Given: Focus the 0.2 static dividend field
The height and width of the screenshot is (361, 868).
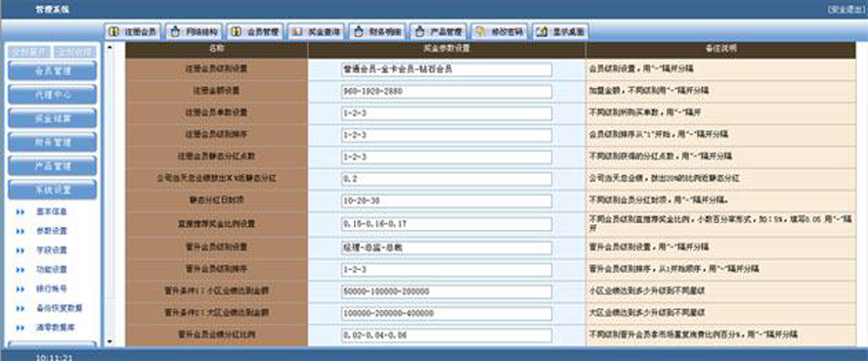Looking at the screenshot, I should point(446,179).
